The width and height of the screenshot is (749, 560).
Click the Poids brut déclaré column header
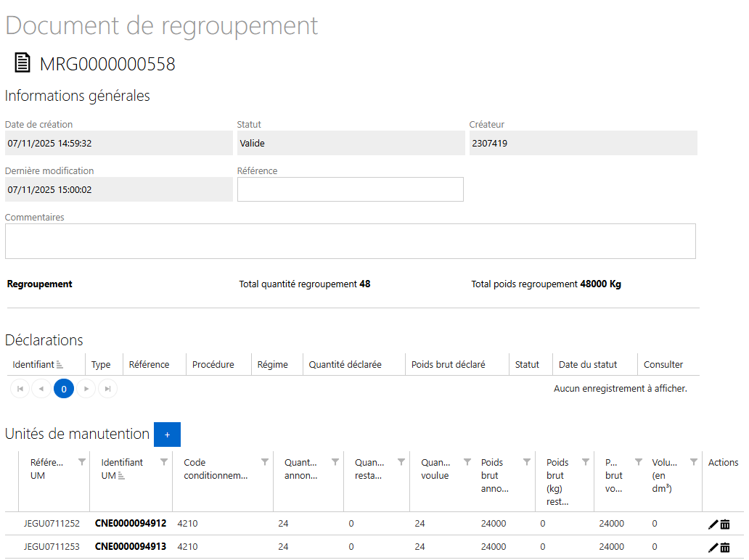(448, 365)
